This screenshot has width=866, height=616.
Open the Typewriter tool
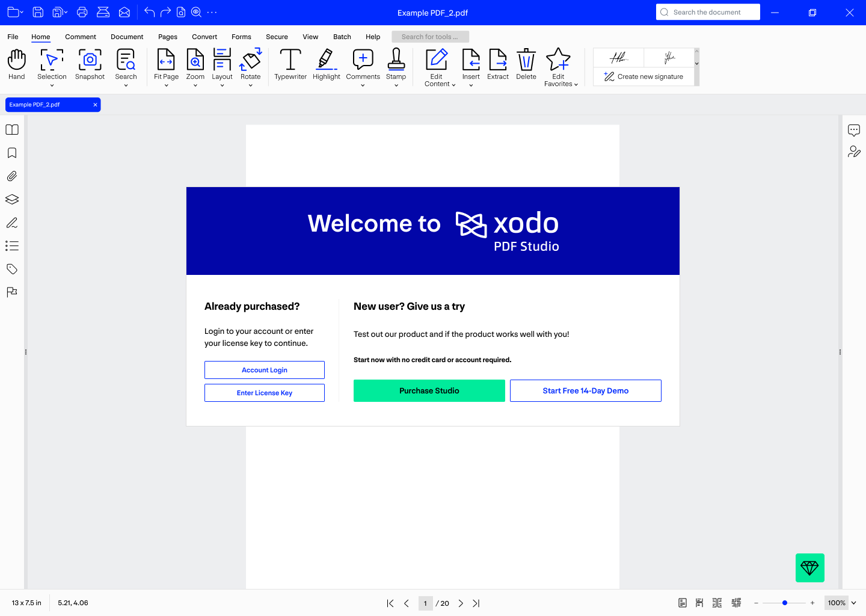(290, 64)
